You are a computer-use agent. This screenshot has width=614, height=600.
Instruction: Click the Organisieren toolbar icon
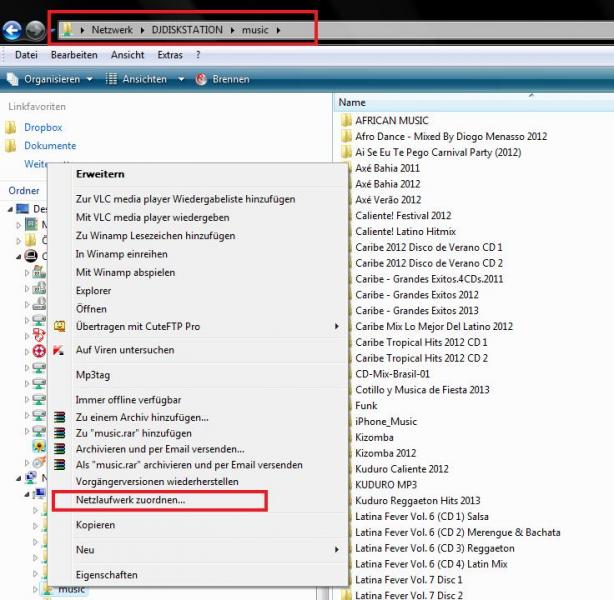pos(13,79)
